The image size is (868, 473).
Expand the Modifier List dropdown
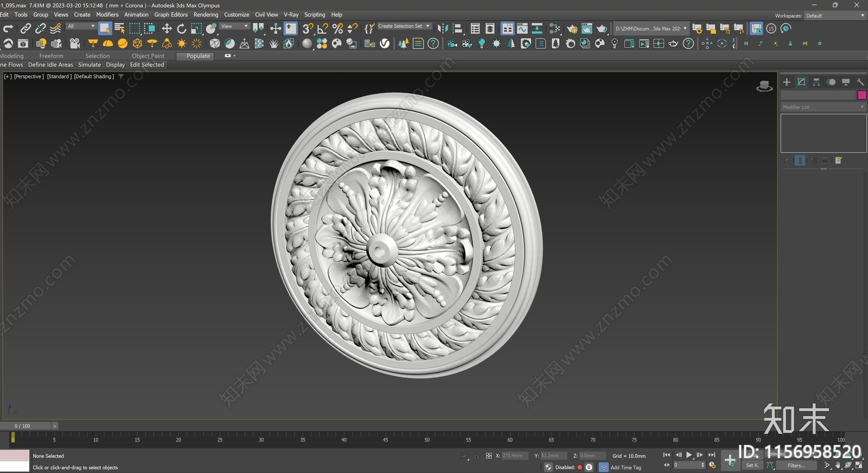coord(823,107)
